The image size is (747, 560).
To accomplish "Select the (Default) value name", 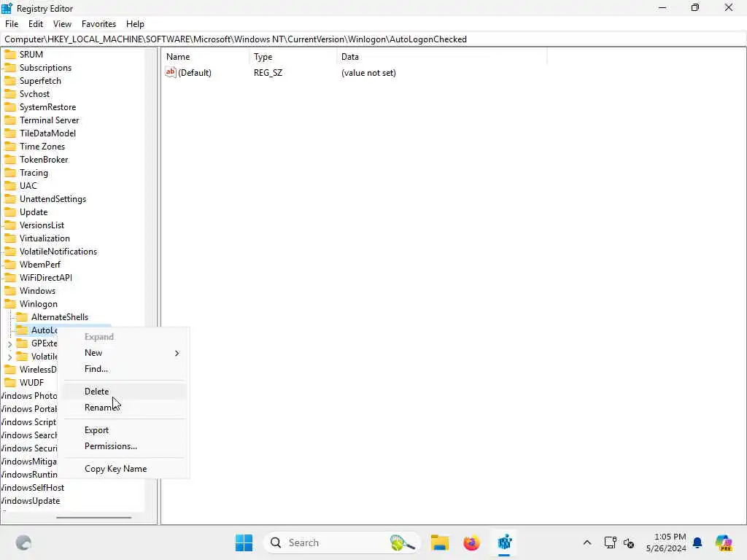I will coord(195,73).
